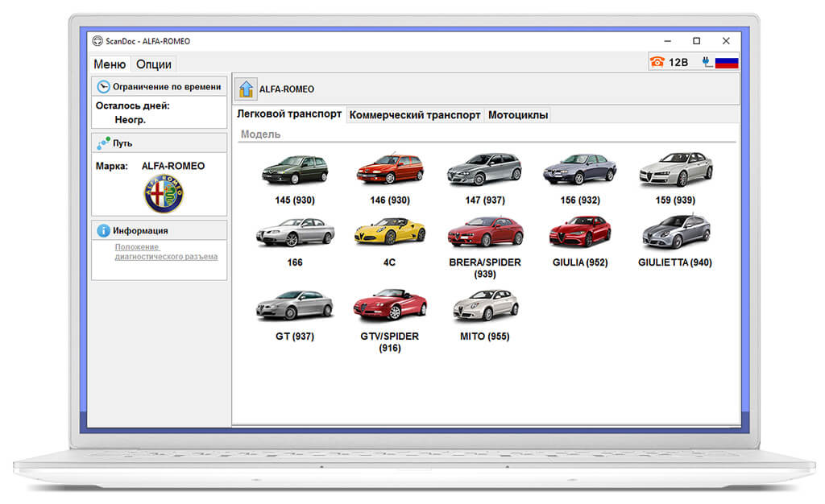
Task: Switch to Легковой транспорт tab
Action: [289, 114]
